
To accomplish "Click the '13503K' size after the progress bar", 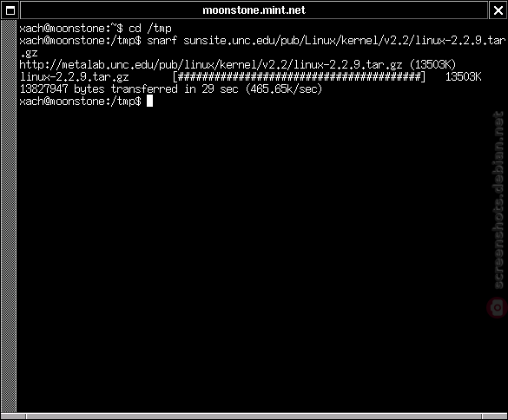I will tap(464, 77).
